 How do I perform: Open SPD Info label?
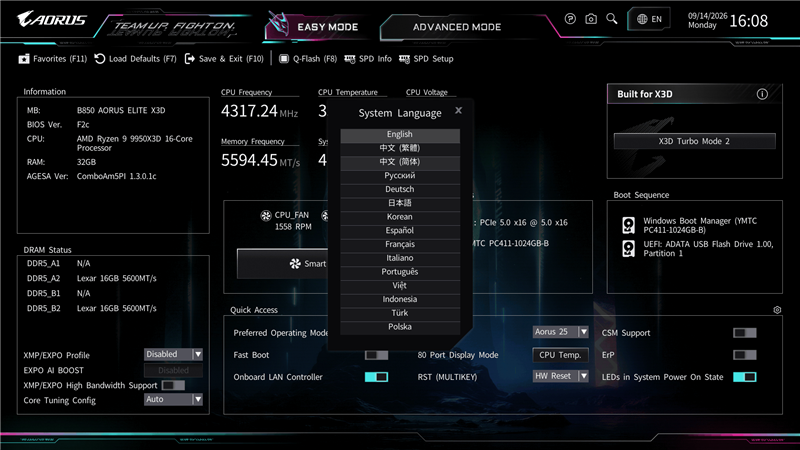375,59
